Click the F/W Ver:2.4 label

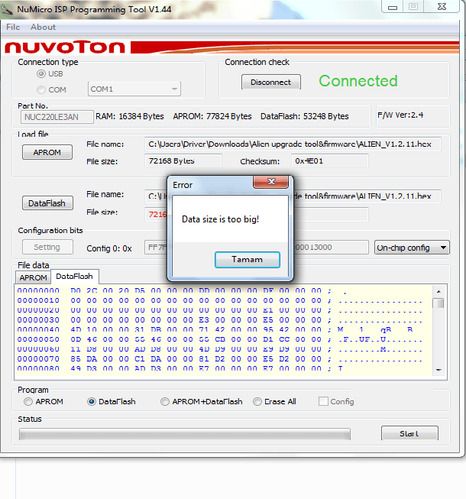pyautogui.click(x=400, y=115)
